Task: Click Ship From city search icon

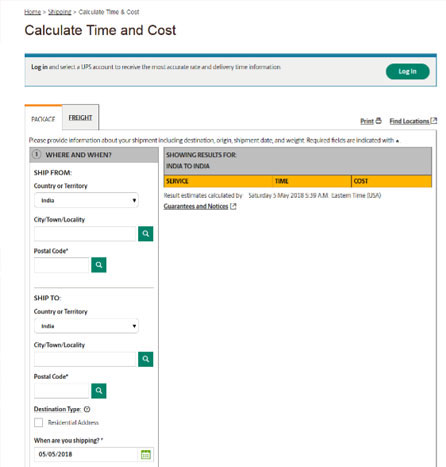Action: click(146, 234)
